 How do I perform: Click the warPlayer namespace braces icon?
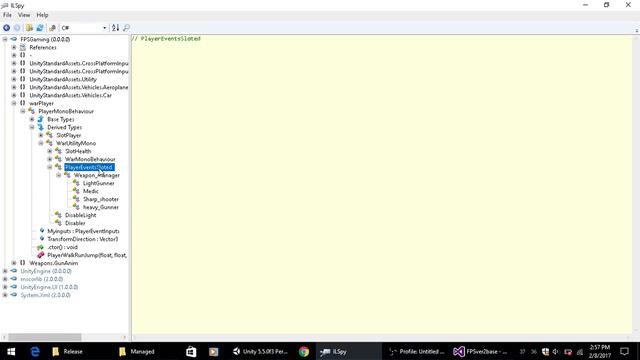coord(23,103)
